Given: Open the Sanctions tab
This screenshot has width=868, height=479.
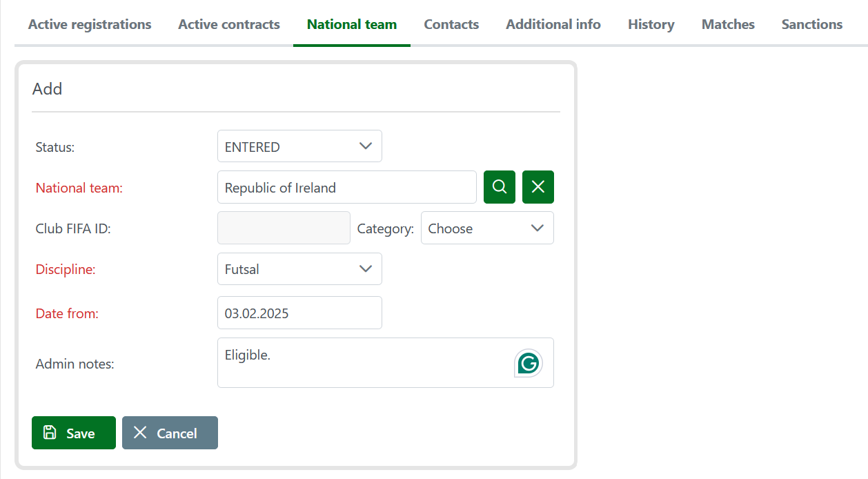Looking at the screenshot, I should [x=811, y=25].
